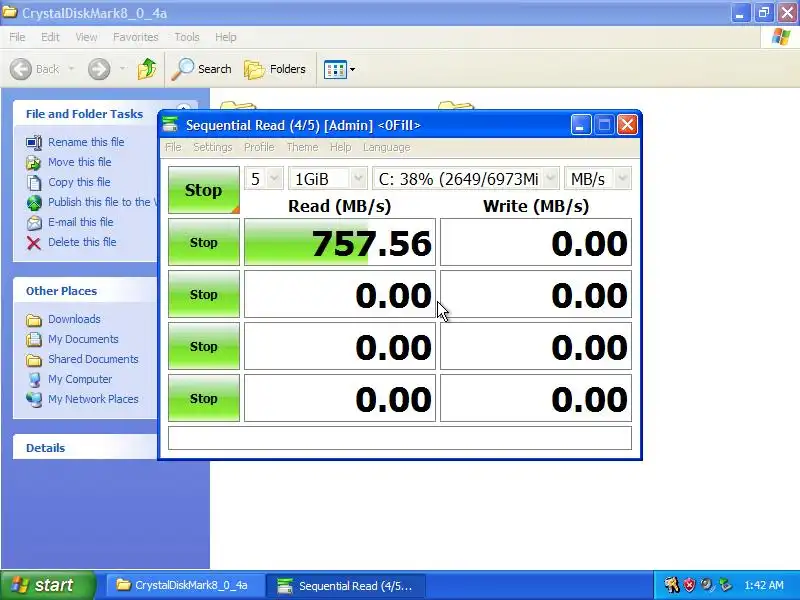Viewport: 800px width, 600px height.
Task: Open Back history dropdown arrow
Action: (x=71, y=68)
